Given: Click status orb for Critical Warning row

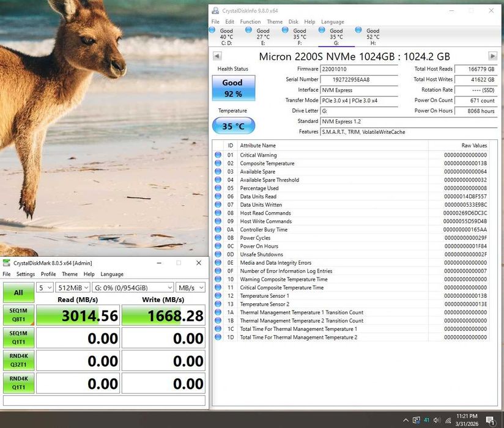Looking at the screenshot, I should pos(218,155).
